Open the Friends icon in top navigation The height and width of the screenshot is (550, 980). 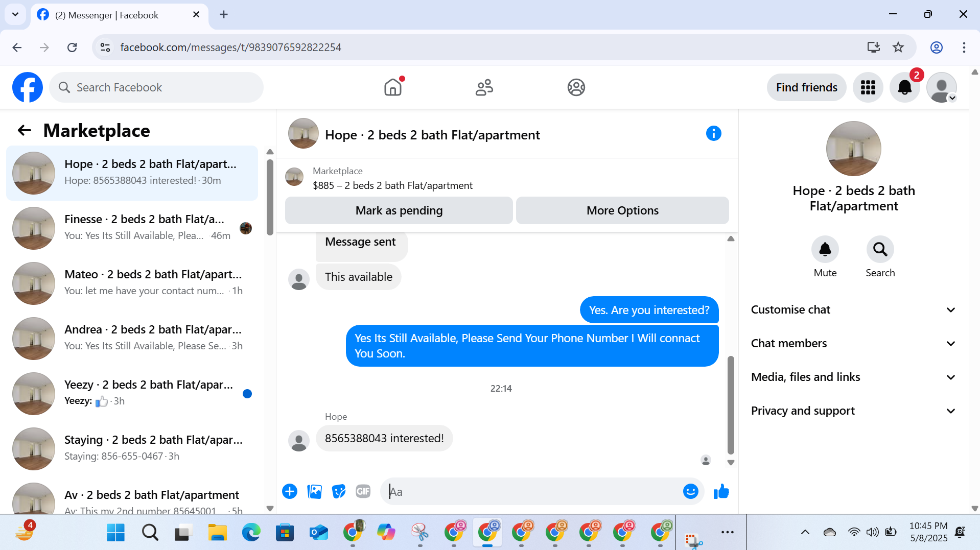(x=484, y=87)
